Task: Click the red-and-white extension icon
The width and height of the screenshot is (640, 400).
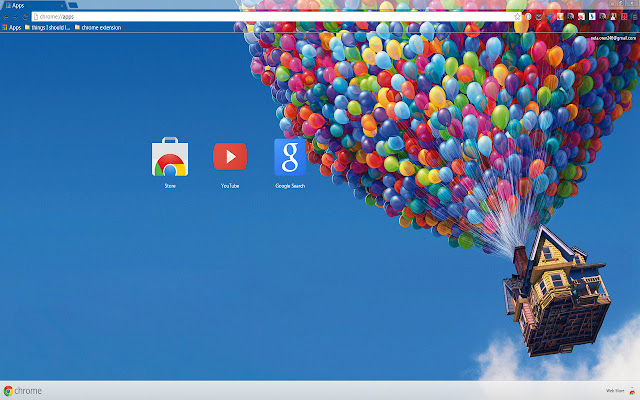Action: 581,17
